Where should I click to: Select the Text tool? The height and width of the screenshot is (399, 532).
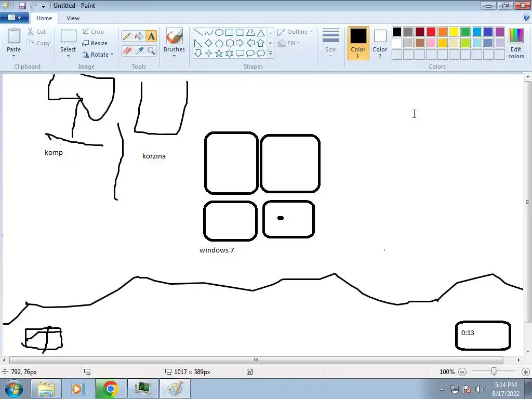(x=151, y=36)
